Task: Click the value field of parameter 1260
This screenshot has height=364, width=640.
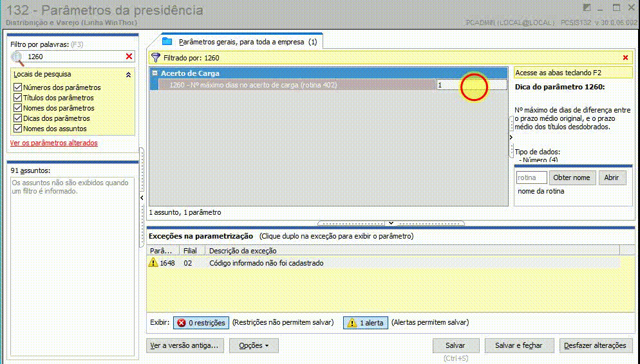Action: click(471, 85)
